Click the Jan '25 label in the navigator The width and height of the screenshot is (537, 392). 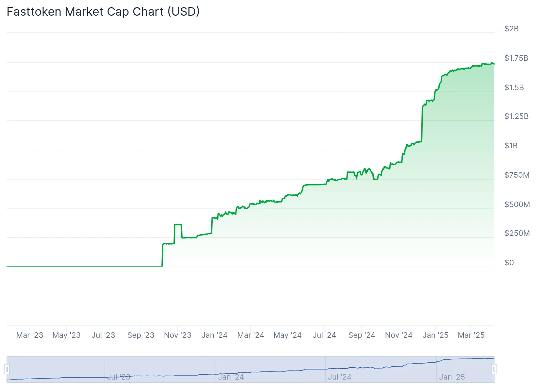click(452, 377)
